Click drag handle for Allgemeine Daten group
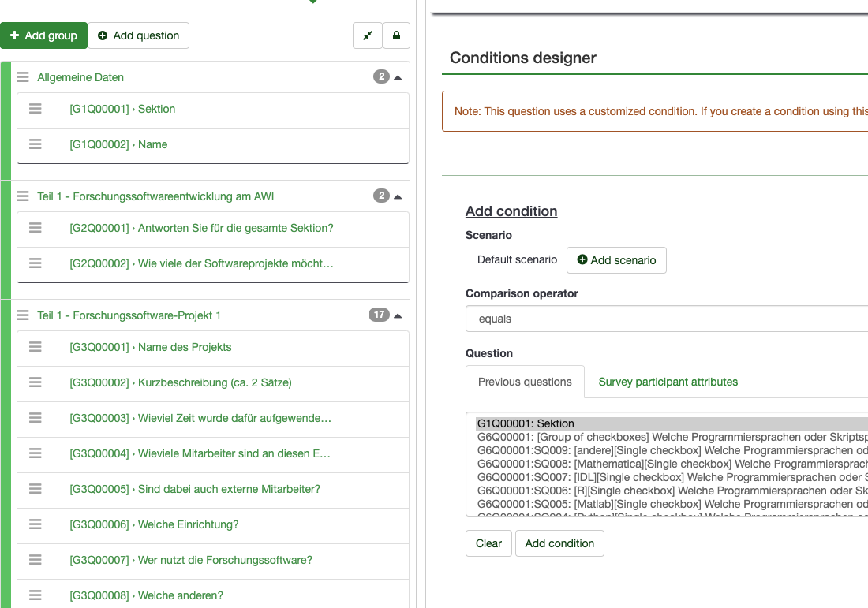Screen dimensions: 868x608 pos(22,77)
